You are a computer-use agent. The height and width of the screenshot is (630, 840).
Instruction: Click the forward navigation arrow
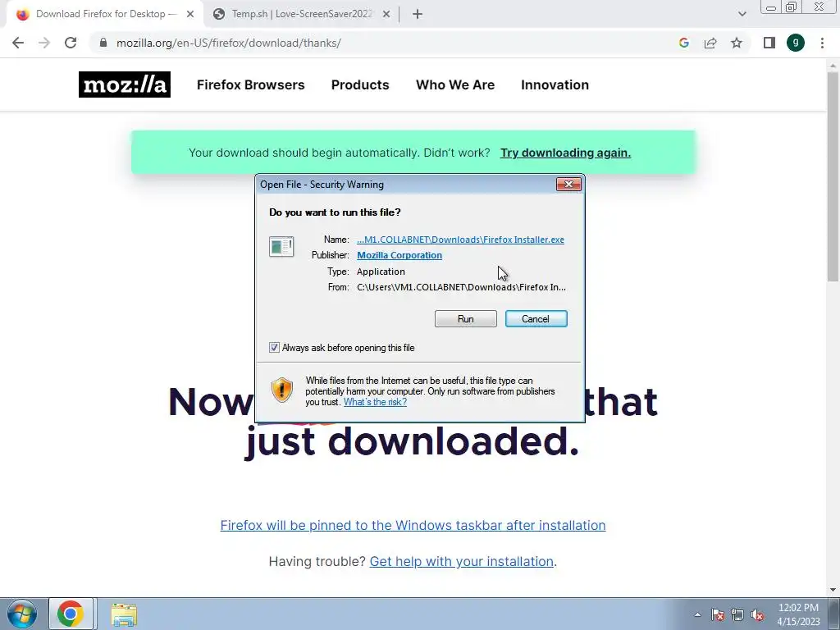coord(44,43)
